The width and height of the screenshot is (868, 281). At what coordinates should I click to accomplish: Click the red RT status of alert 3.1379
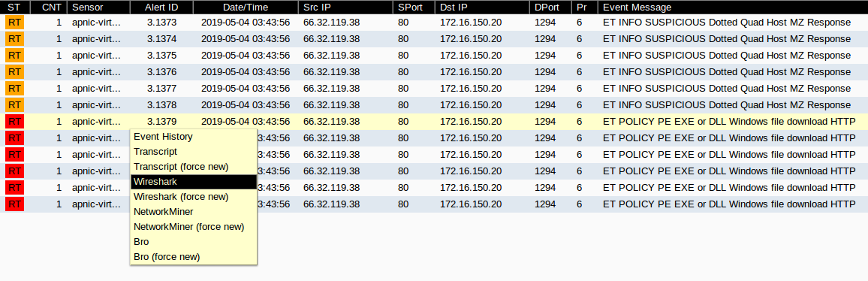(15, 122)
